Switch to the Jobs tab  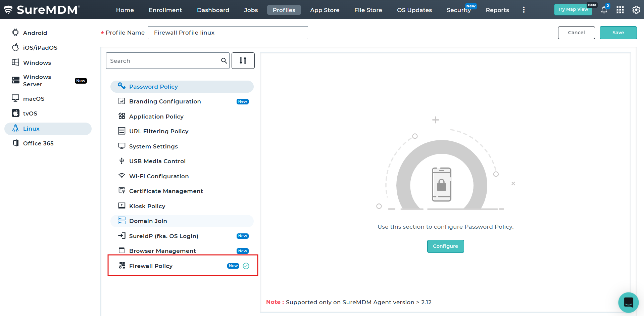point(251,10)
